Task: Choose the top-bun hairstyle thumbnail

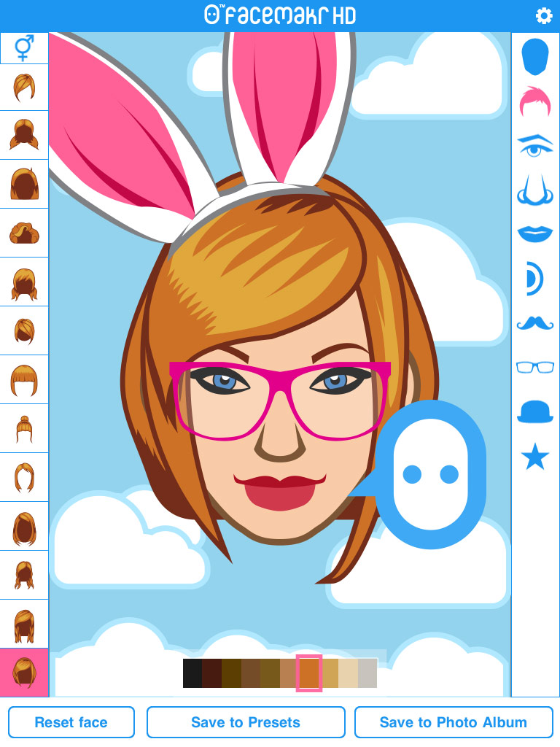Action: pos(24,429)
